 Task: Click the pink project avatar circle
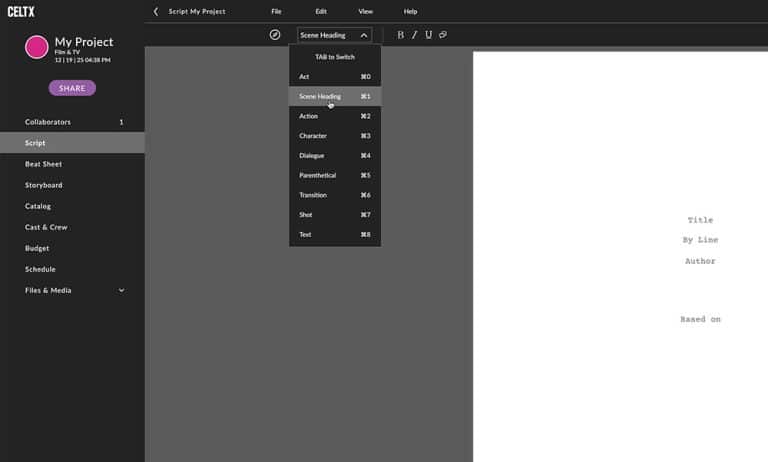37,47
